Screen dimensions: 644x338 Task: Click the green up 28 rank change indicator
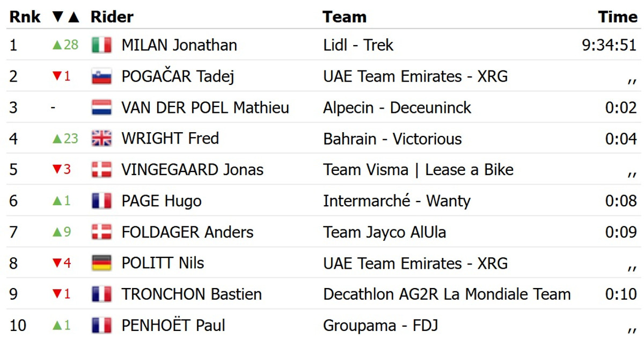tap(65, 45)
